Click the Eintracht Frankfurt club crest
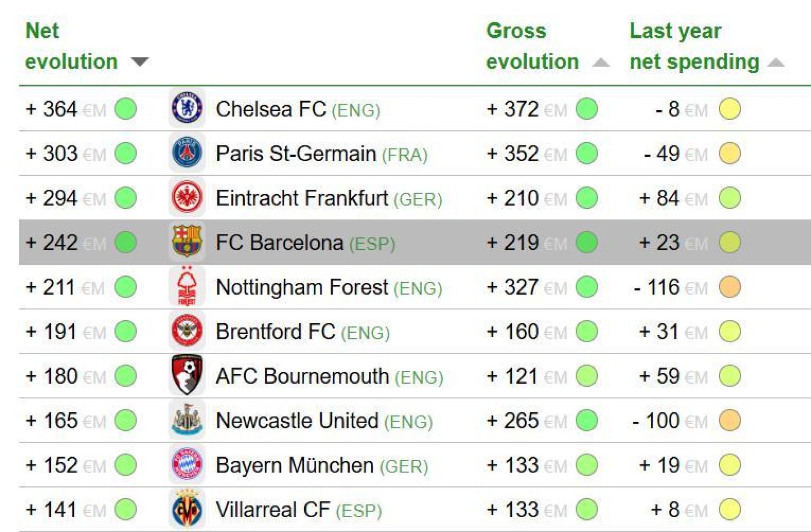This screenshot has width=811, height=532. click(187, 197)
